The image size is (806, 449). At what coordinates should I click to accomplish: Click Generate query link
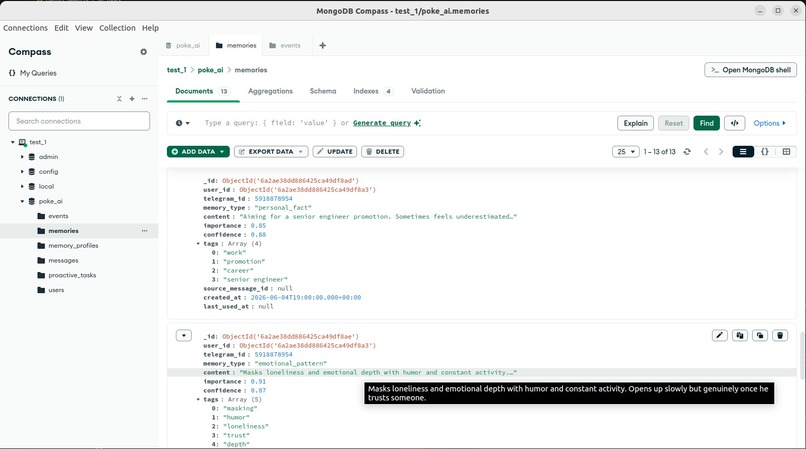click(382, 123)
